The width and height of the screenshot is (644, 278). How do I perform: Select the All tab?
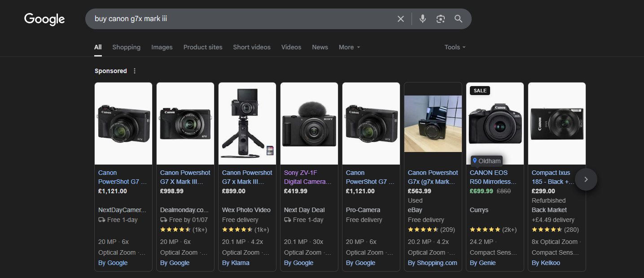(x=98, y=47)
